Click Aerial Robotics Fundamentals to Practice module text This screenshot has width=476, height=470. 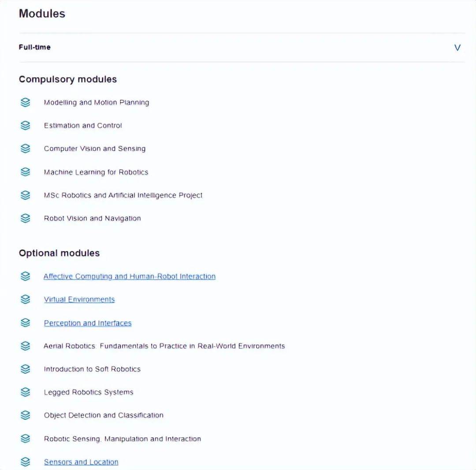coord(164,346)
